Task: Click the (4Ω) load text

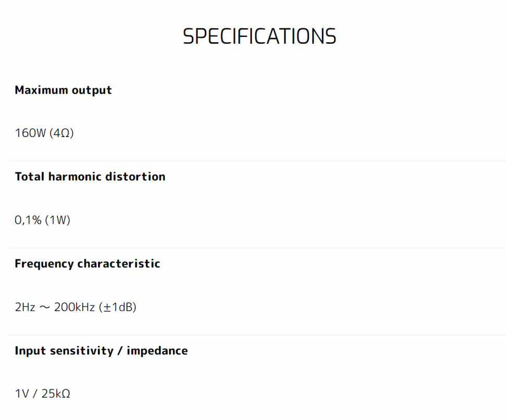Action: [x=61, y=133]
